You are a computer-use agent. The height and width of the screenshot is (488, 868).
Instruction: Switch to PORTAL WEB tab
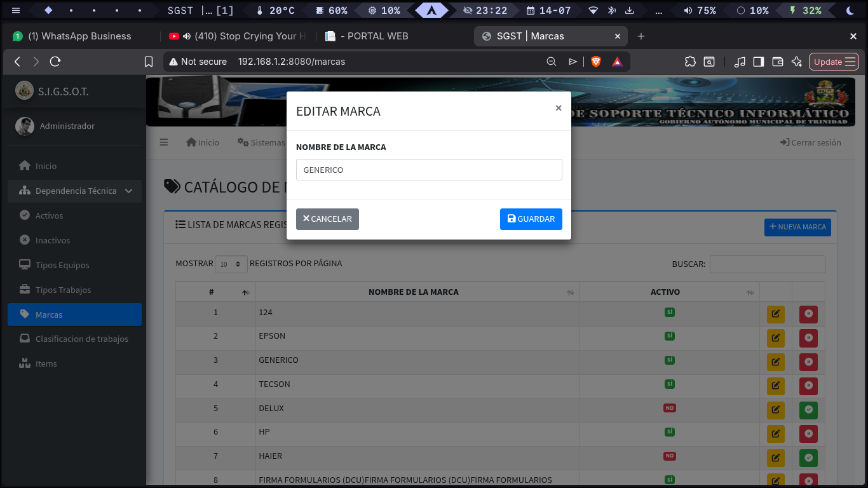click(374, 36)
